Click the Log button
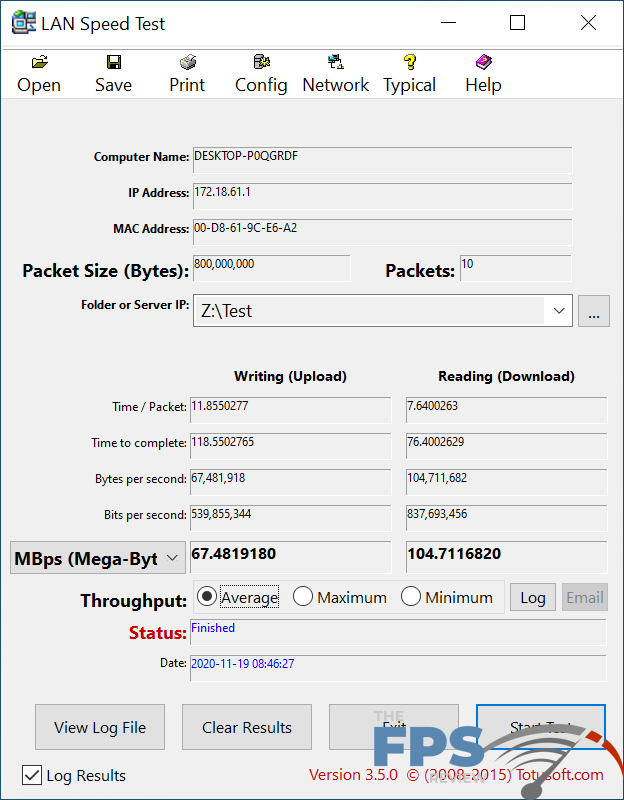624x800 pixels. coord(533,597)
